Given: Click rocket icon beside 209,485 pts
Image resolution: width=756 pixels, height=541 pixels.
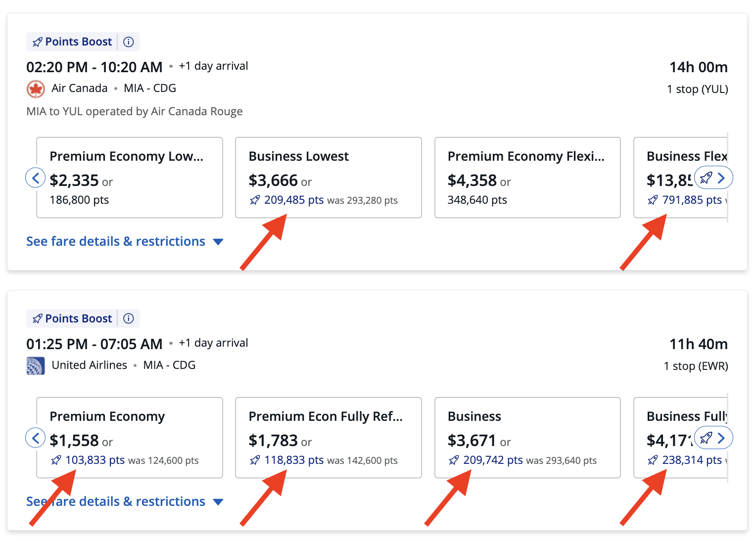Looking at the screenshot, I should click(x=255, y=200).
